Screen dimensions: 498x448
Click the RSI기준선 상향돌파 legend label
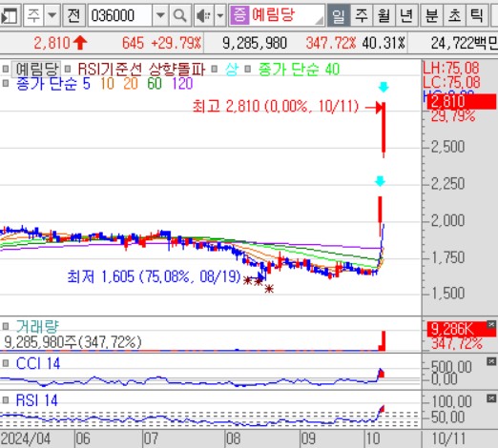point(141,69)
